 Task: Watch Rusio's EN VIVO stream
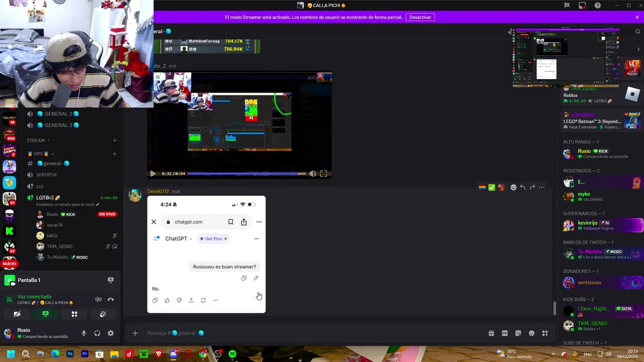[x=107, y=214]
